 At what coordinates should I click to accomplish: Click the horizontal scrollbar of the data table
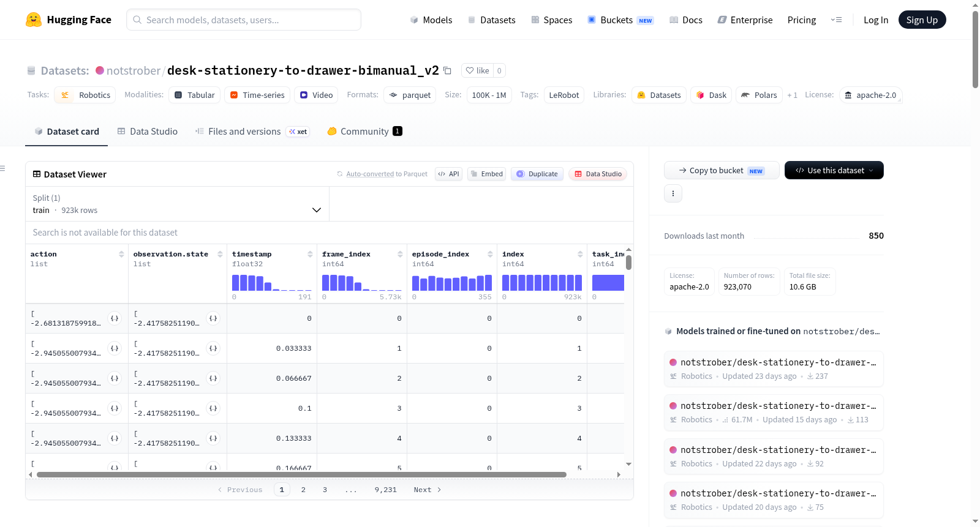(x=301, y=474)
